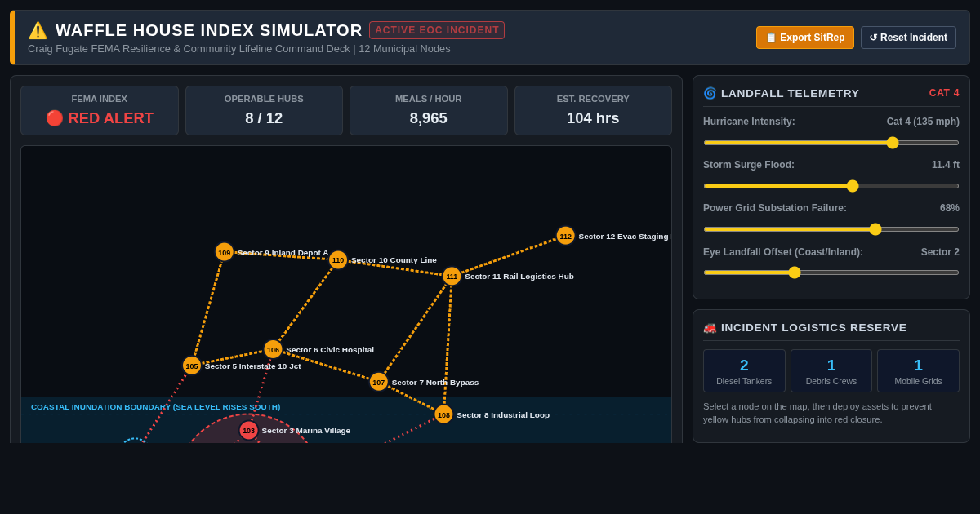Adjust the Storm Surge Flood slider

831,186
